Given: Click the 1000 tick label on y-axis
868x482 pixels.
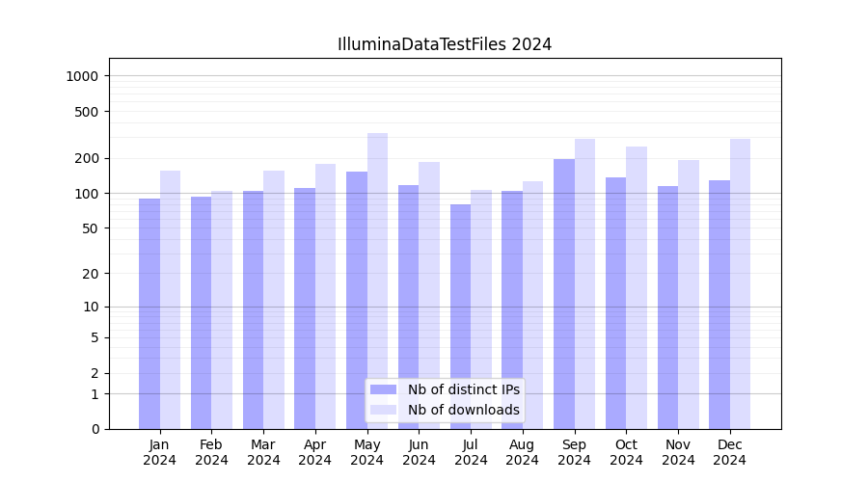Looking at the screenshot, I should [84, 76].
